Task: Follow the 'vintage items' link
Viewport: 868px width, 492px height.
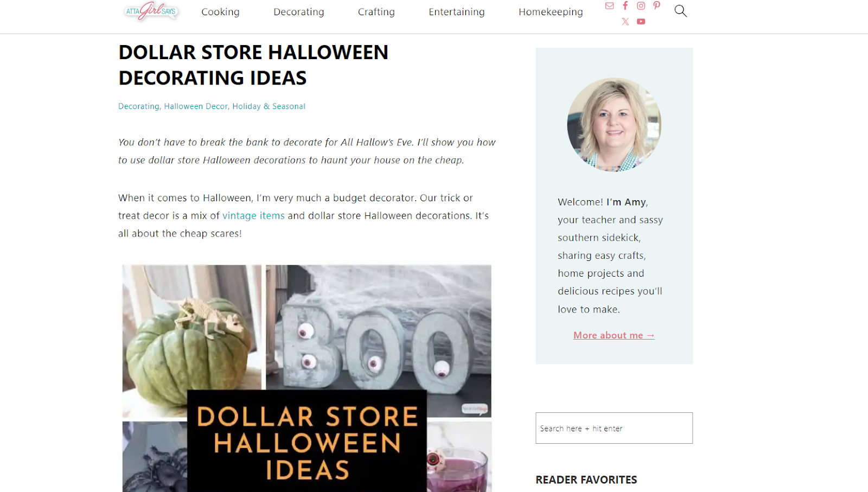Action: 253,215
